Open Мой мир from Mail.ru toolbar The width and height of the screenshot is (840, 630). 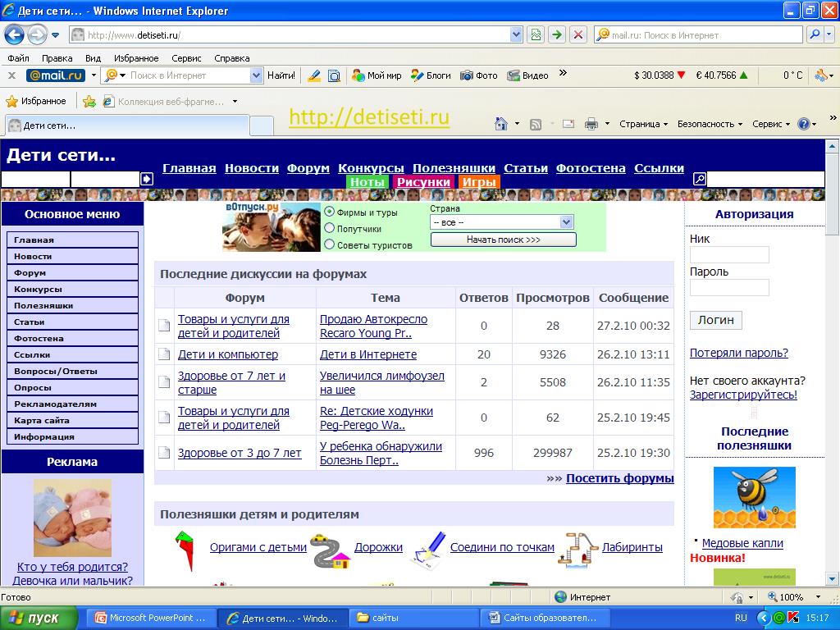377,75
